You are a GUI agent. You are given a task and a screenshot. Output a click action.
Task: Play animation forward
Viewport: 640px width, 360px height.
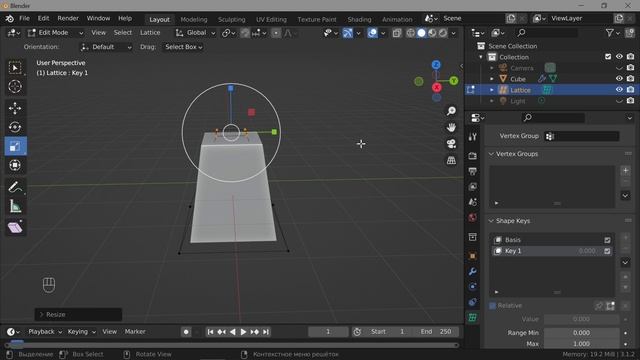(x=243, y=332)
